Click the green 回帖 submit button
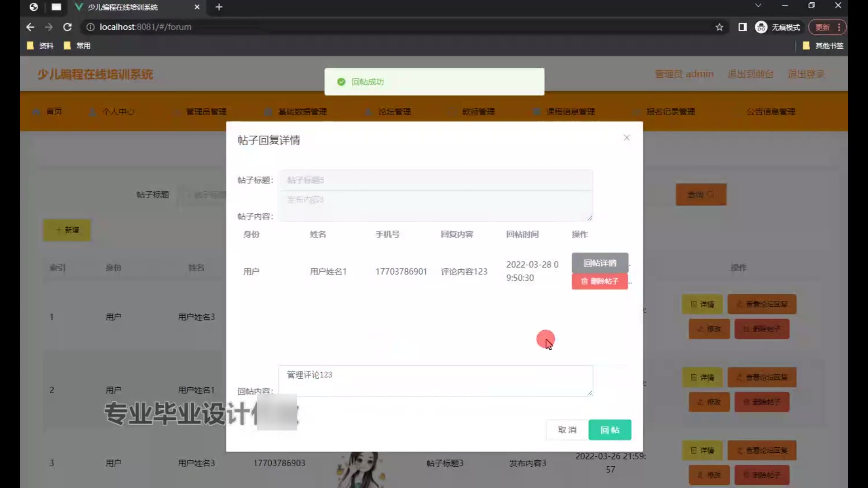The image size is (868, 488). coord(609,430)
